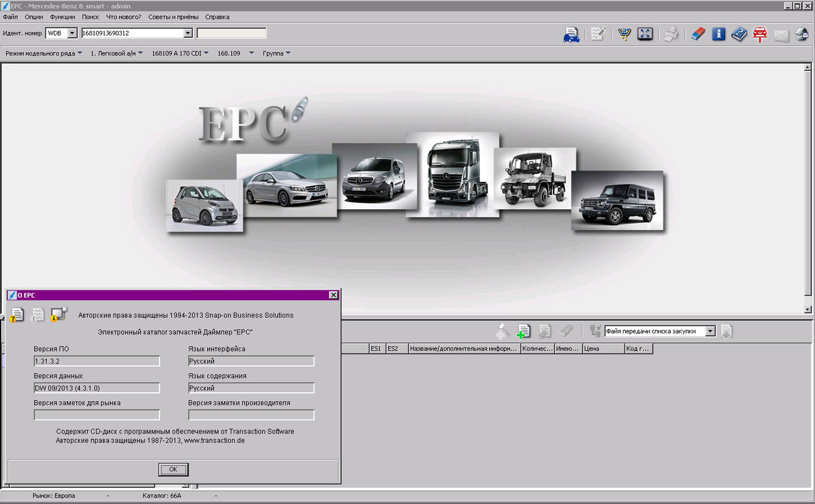Click the smart car thumbnail
This screenshot has height=504, width=815.
point(205,206)
